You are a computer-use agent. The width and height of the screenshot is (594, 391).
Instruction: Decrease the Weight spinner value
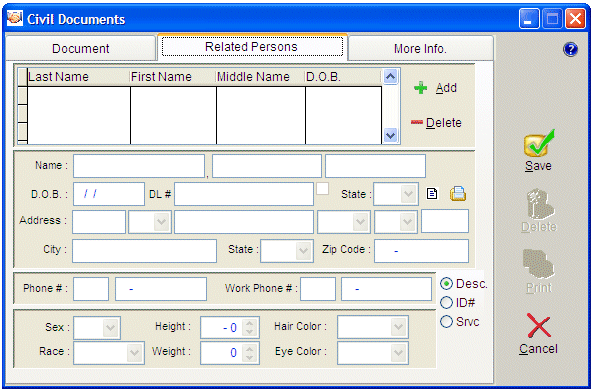click(x=249, y=357)
